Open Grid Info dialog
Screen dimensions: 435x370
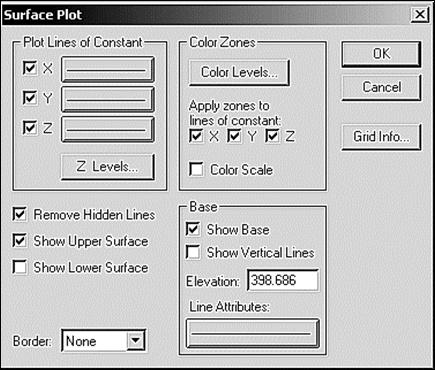[381, 137]
